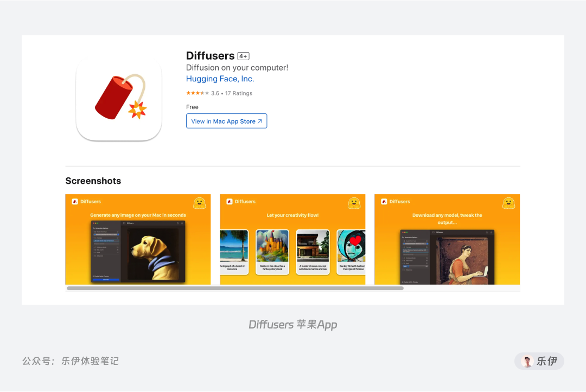
Task: Click the screenshots horizontal scrollbar
Action: [x=235, y=288]
